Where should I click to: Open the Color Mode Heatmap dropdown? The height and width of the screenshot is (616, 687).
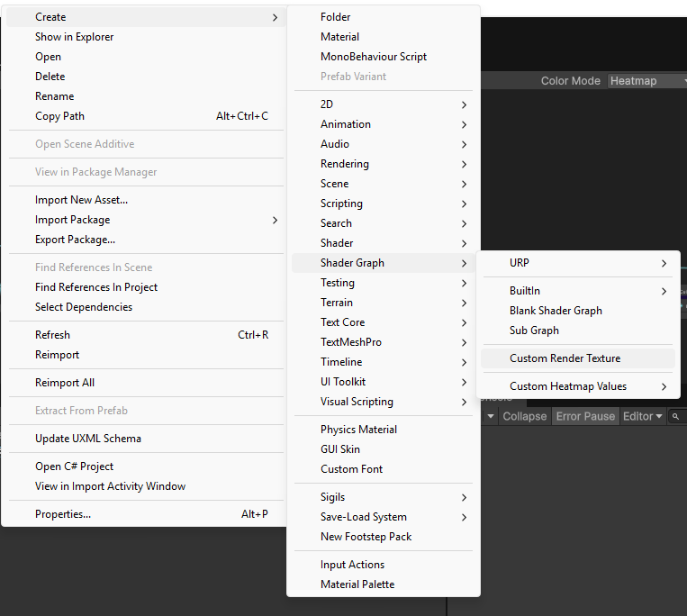click(x=645, y=81)
